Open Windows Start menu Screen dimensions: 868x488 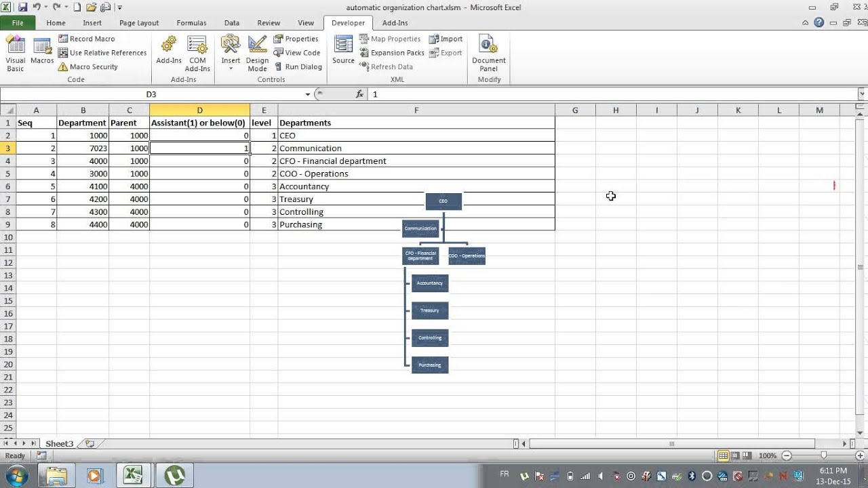click(x=18, y=474)
